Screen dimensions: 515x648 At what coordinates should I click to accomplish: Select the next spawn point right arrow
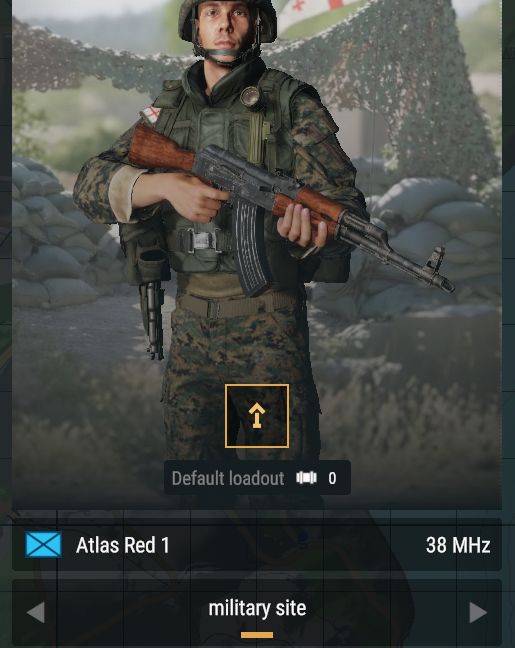pos(478,612)
